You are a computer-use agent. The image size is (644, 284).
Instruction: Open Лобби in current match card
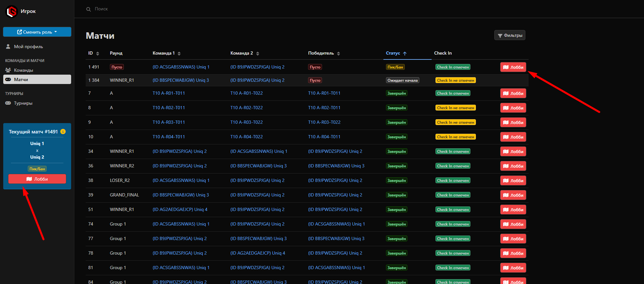click(x=37, y=179)
